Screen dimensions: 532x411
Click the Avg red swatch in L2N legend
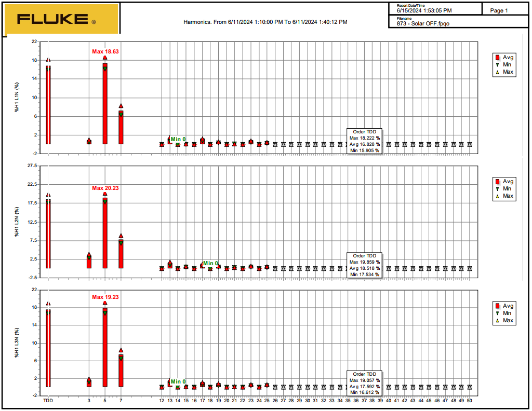[x=497, y=182]
